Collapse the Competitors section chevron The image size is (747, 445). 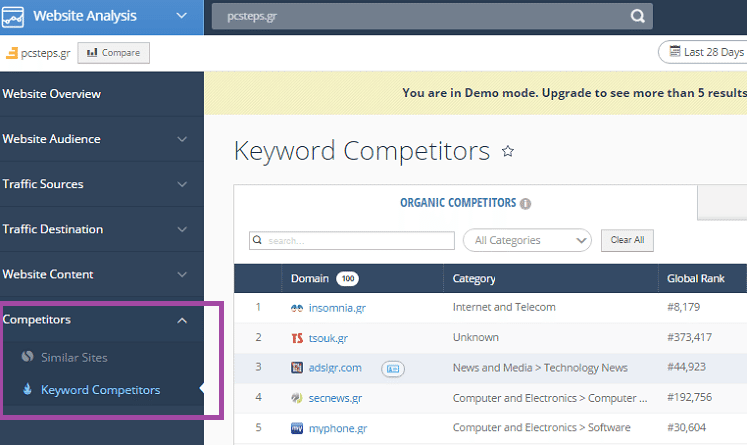point(182,321)
